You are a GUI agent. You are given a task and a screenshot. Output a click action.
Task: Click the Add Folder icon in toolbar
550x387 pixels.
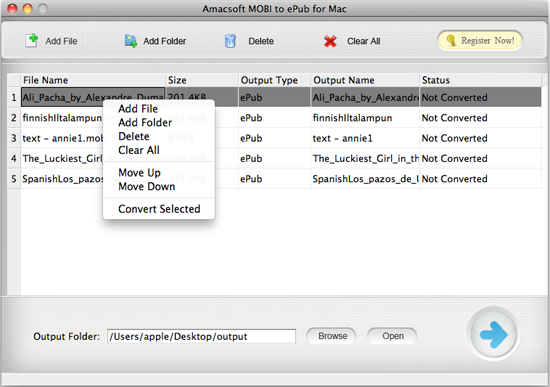pos(131,41)
